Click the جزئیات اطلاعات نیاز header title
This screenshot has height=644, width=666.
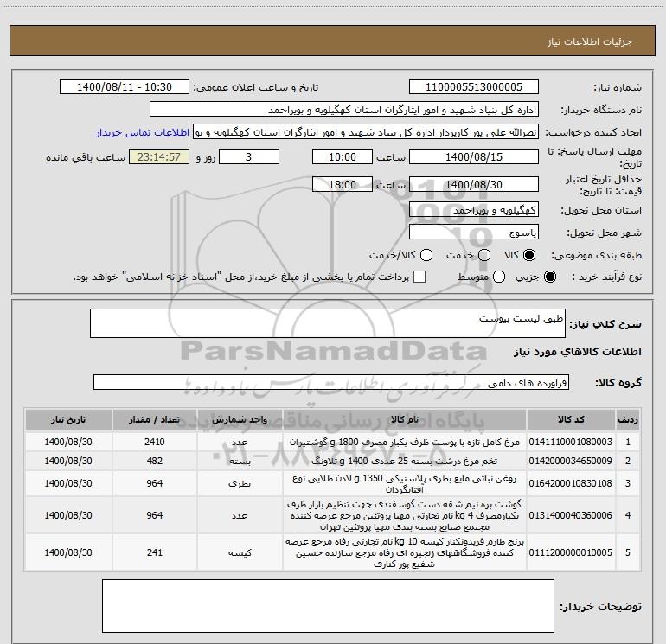pyautogui.click(x=590, y=41)
